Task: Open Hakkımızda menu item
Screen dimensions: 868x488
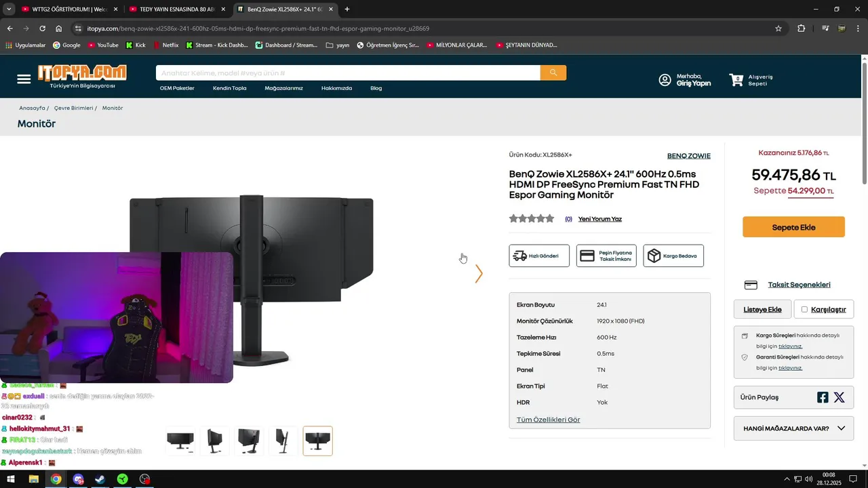Action: tap(336, 88)
